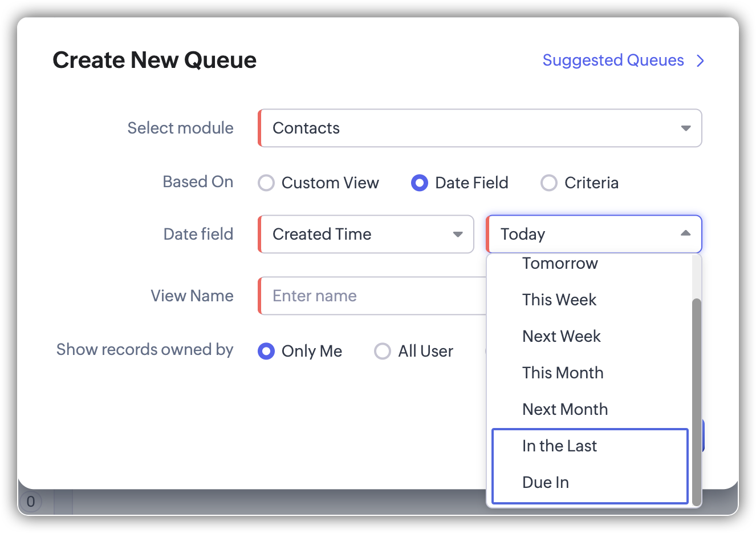Select the Custom View radio button
The width and height of the screenshot is (756, 533).
click(266, 183)
